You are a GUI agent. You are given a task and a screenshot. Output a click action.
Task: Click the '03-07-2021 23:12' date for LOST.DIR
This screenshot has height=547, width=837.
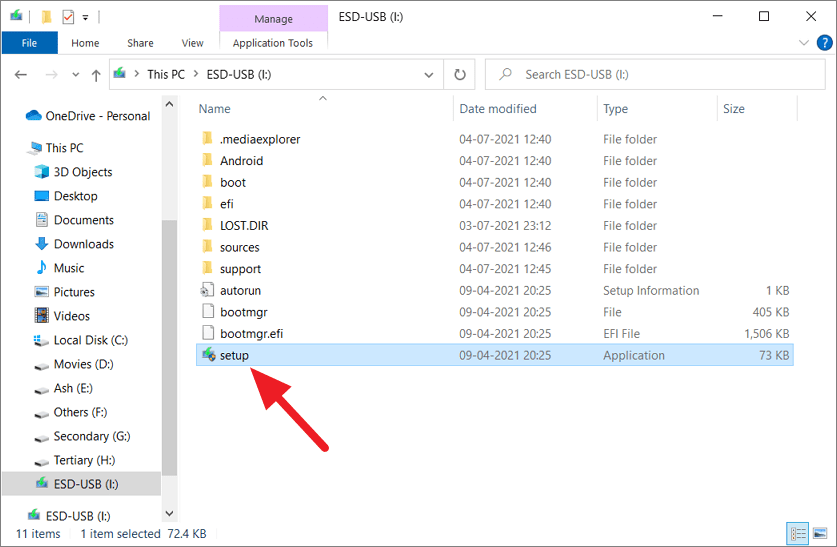(x=505, y=226)
